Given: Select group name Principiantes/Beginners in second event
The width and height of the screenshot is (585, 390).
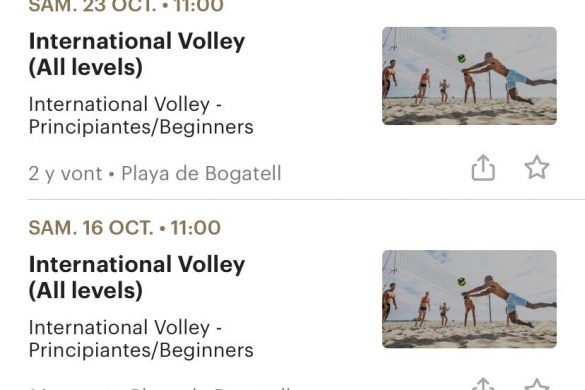Looking at the screenshot, I should 141,350.
